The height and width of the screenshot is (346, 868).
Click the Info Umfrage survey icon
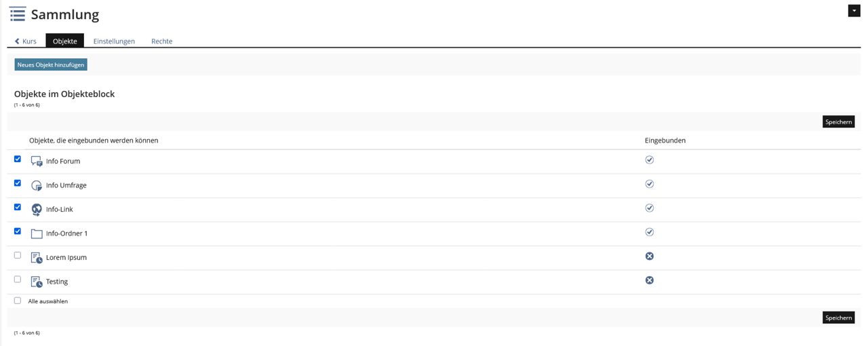(x=37, y=185)
